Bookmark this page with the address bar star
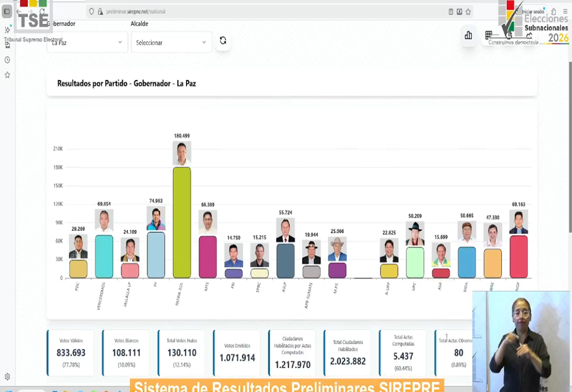572x392 pixels. point(468,12)
